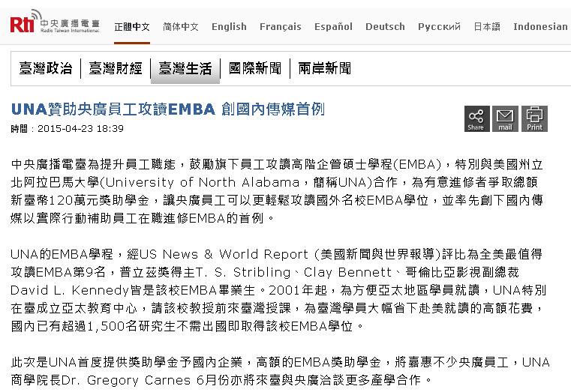Open the 臺灣政治 news section
The height and width of the screenshot is (392, 571).
(x=46, y=68)
